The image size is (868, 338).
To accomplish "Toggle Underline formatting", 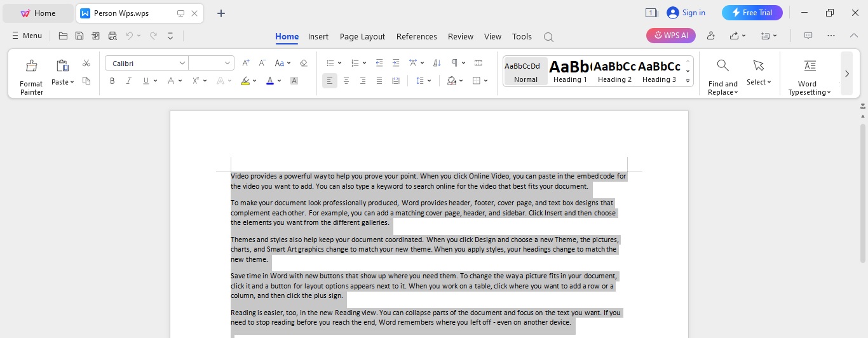I will point(146,81).
